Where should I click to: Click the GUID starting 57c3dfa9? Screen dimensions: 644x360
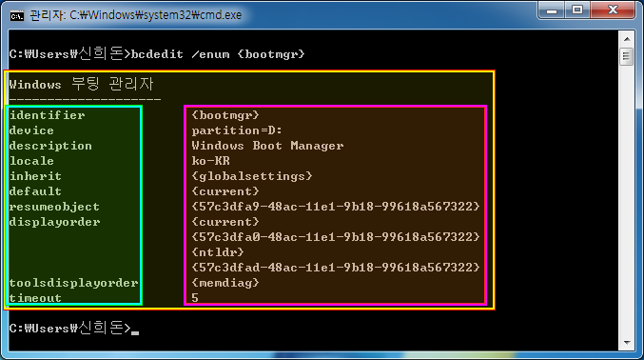tap(336, 207)
